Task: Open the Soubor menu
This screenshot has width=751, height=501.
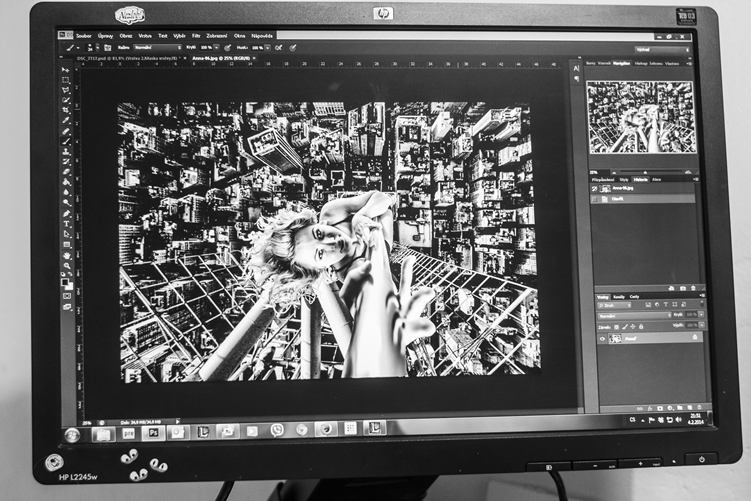Action: pos(84,36)
